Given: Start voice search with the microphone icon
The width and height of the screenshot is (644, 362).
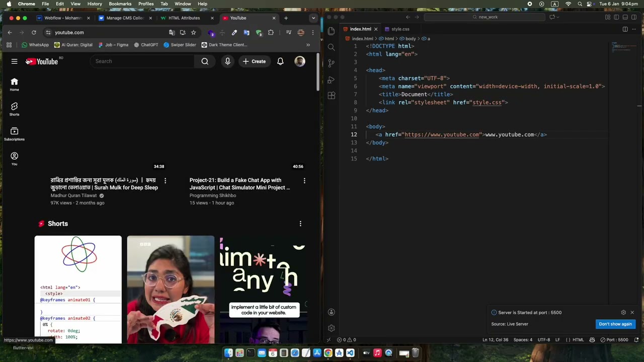Looking at the screenshot, I should coord(227,61).
